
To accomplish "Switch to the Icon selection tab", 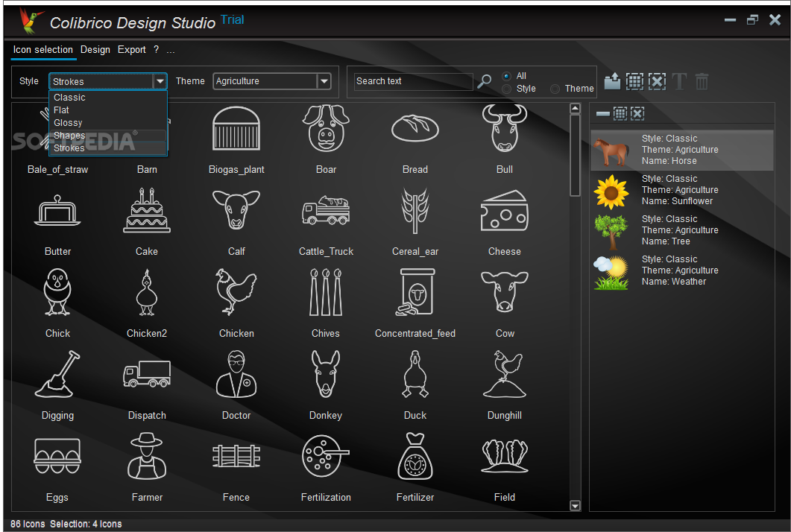I will (43, 49).
